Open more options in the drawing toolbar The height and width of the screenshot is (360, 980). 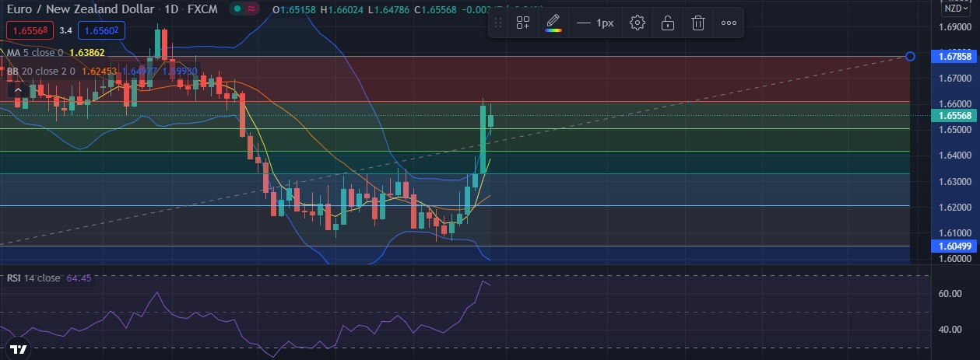coord(729,23)
